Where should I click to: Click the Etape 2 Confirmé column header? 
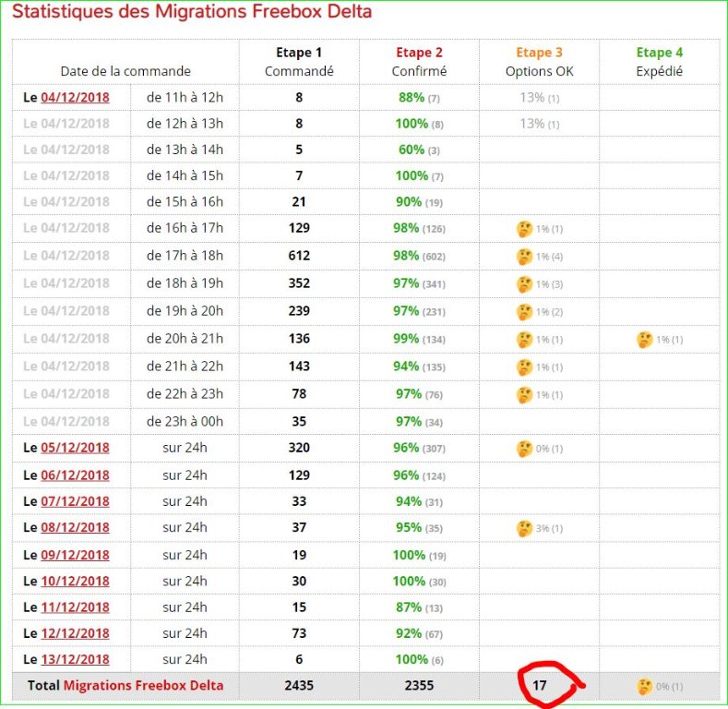coord(419,62)
